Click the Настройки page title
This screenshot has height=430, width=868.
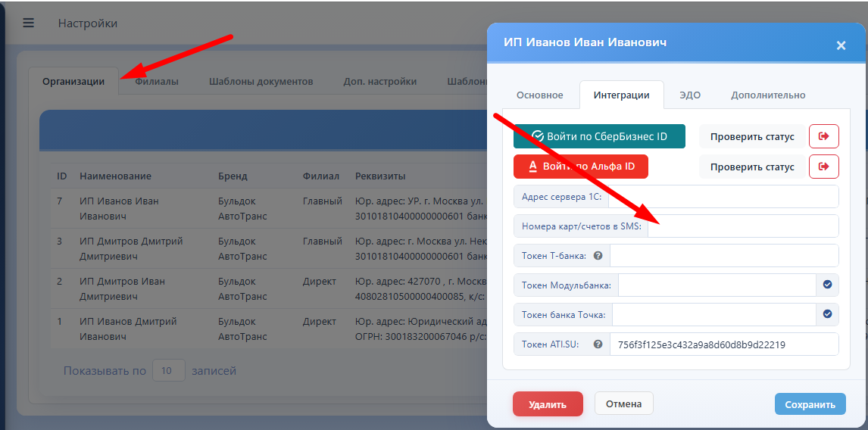tap(87, 23)
